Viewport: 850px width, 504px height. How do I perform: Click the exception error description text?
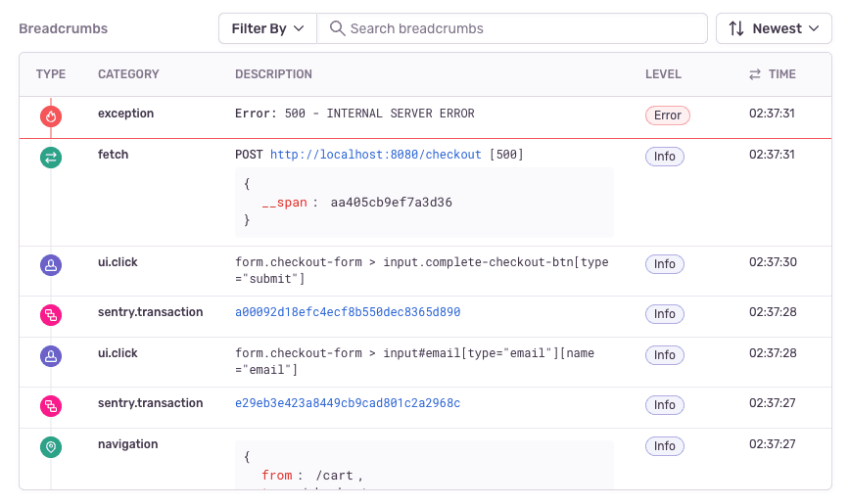pos(354,114)
